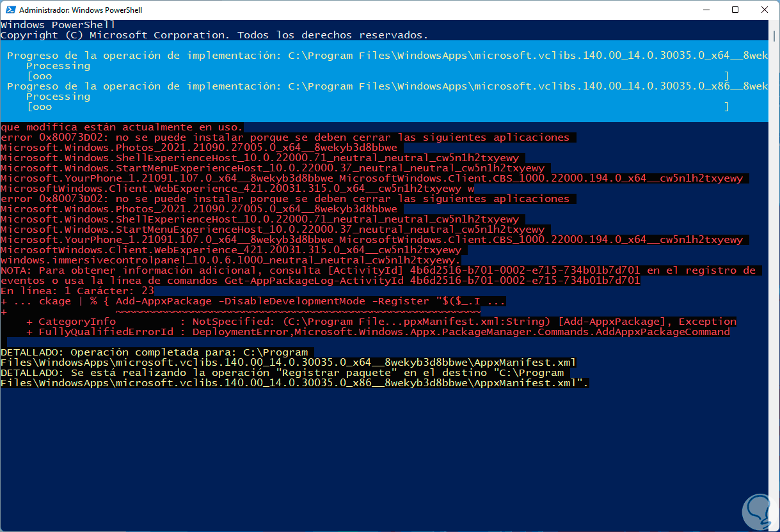The height and width of the screenshot is (532, 780).
Task: Click the 'windows.immersivecontrolpanel_10.0.6.1000' line
Action: coord(230,260)
